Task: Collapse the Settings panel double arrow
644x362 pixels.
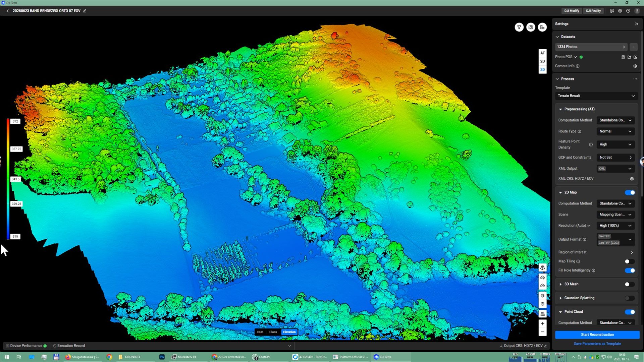Action: point(637,24)
